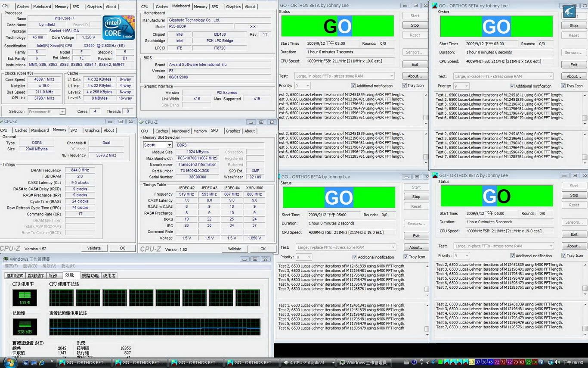The height and width of the screenshot is (368, 588).
Task: Click the tray icon showing 100
Action: click(x=535, y=362)
